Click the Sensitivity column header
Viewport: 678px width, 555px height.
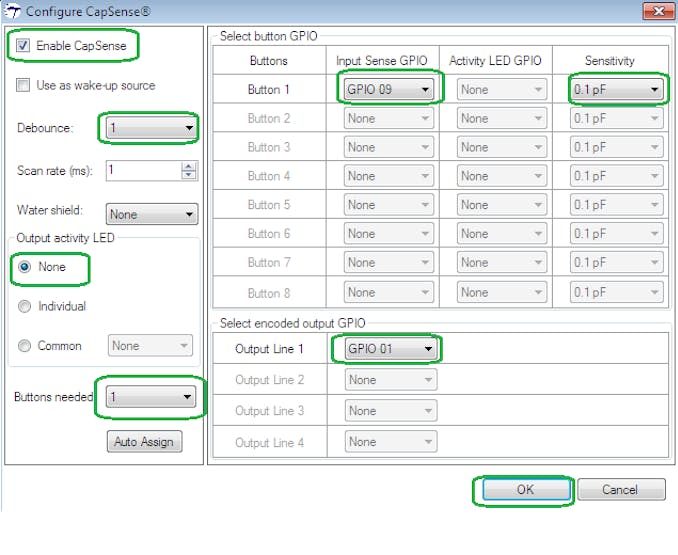point(610,61)
